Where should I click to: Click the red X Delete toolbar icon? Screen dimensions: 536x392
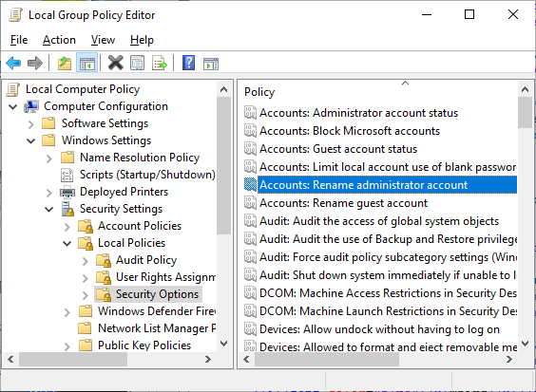[x=116, y=63]
